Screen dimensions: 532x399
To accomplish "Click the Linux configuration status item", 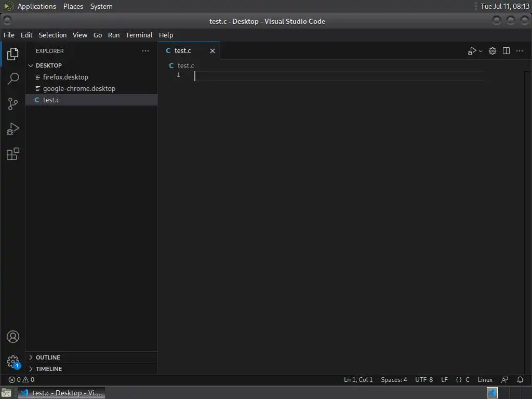I will pos(485,380).
